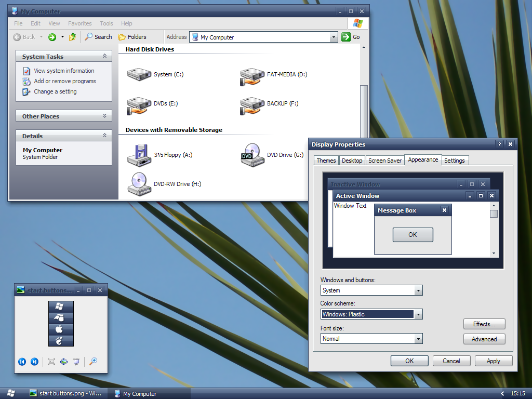Open the Favorites menu
Screen dimensions: 532x399
pos(79,23)
